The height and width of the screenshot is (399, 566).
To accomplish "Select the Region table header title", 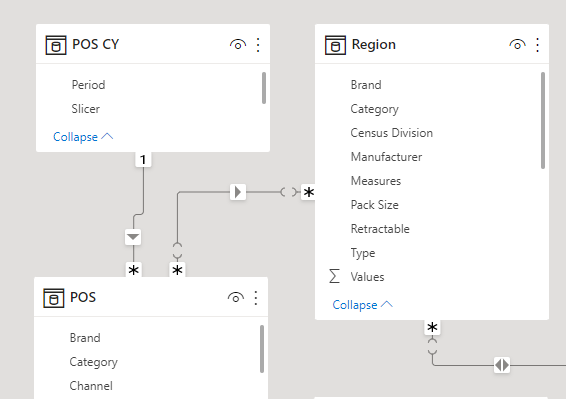I will 374,45.
